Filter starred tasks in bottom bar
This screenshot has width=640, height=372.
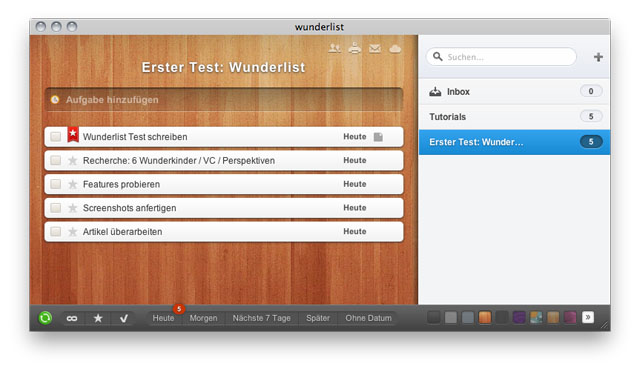pos(98,318)
